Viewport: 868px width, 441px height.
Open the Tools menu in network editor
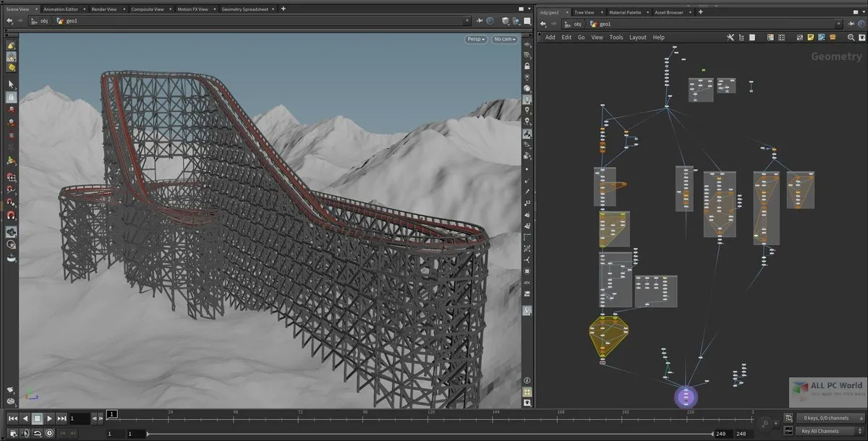(x=616, y=38)
